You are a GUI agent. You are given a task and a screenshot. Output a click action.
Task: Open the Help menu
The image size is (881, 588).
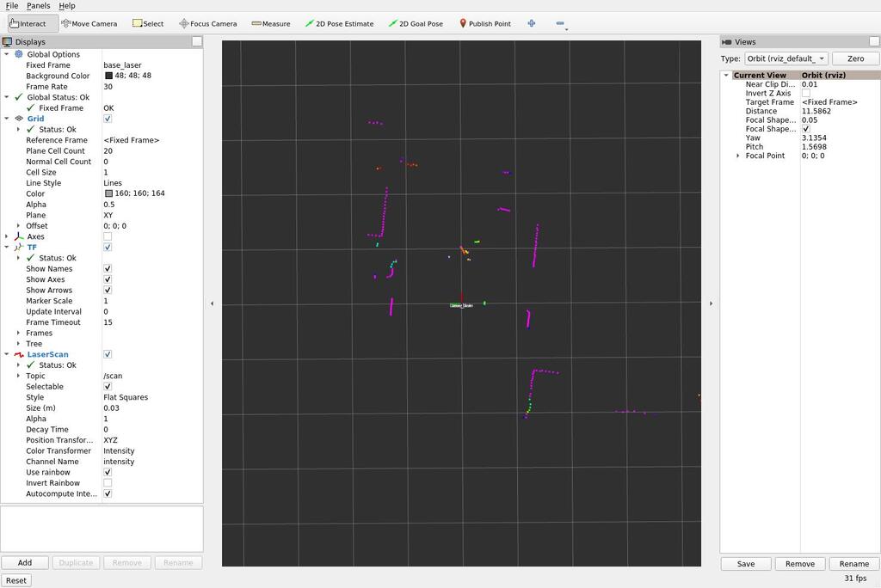point(67,6)
